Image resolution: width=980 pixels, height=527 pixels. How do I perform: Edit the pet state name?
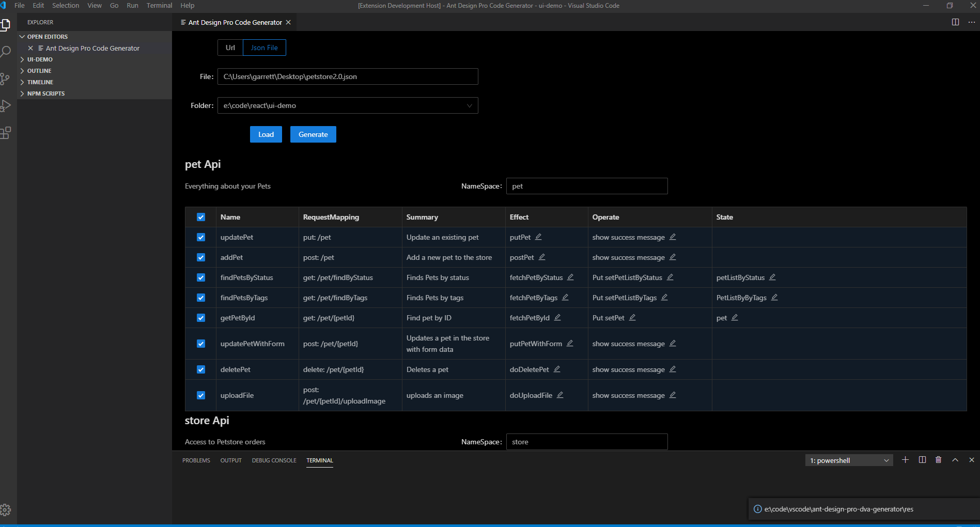735,317
